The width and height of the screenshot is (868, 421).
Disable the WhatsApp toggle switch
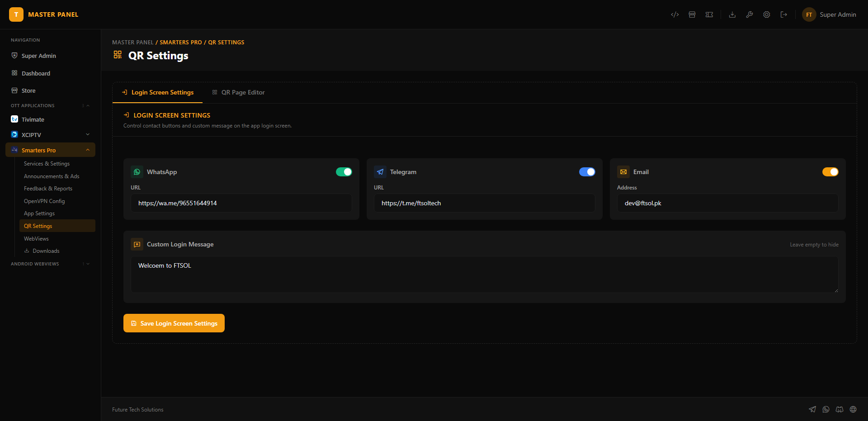[x=344, y=172]
